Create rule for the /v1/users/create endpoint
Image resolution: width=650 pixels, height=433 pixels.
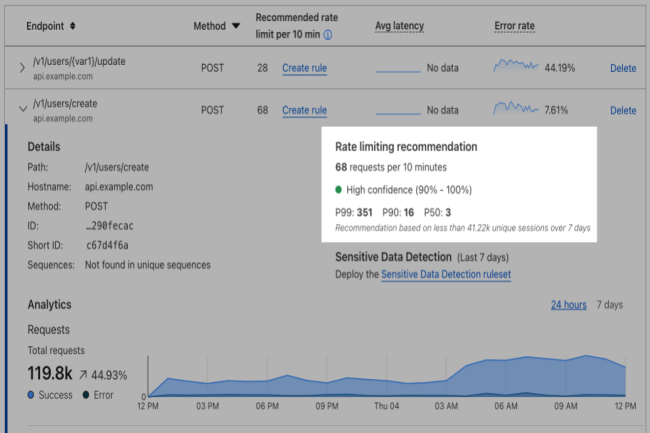(x=304, y=110)
